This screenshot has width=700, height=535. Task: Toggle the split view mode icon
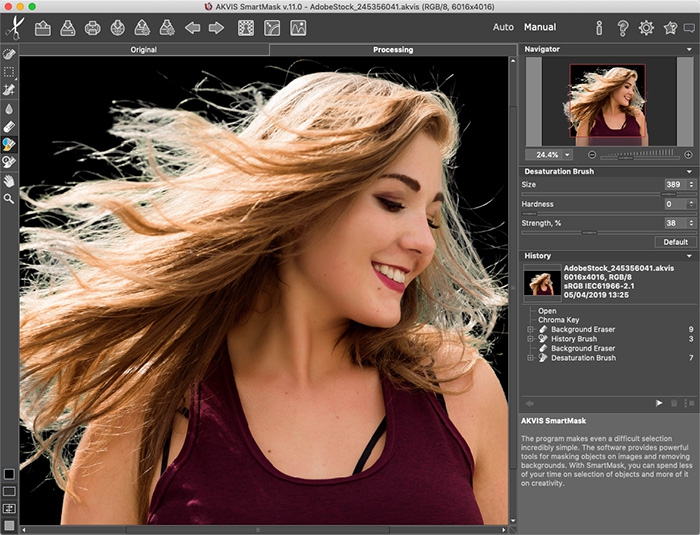[x=9, y=508]
